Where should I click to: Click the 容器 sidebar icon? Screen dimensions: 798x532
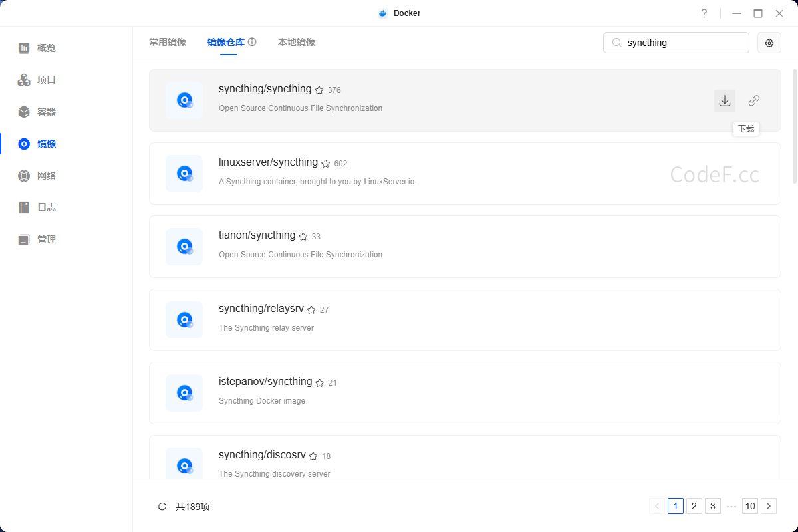pyautogui.click(x=24, y=112)
